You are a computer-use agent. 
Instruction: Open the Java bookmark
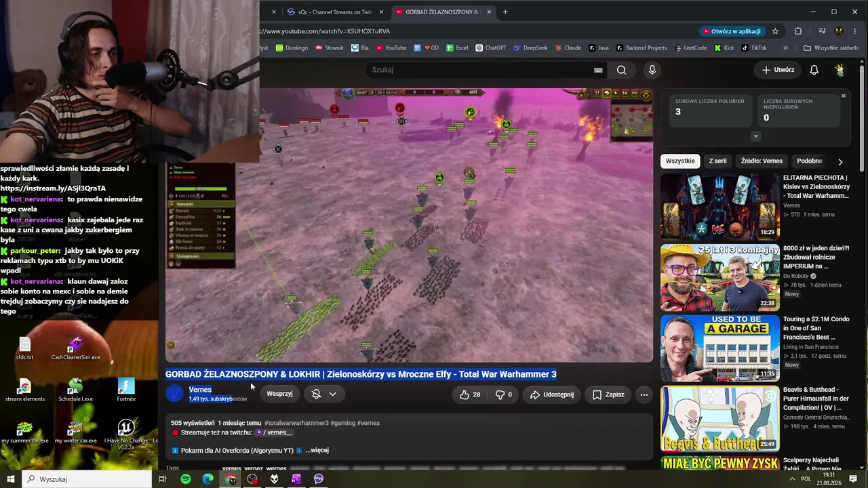[x=598, y=48]
